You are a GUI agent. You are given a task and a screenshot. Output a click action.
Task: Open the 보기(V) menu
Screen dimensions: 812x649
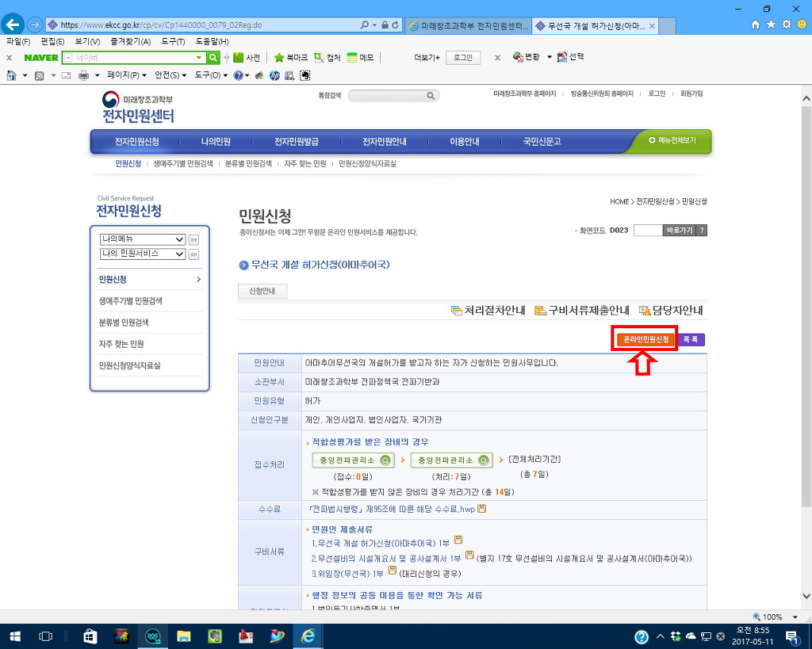pos(87,41)
